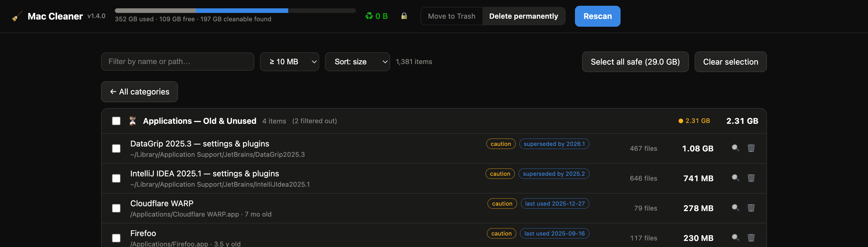Inspect IntelliJ IDEA 2025.1 with magnifier icon
Viewport: 868px width, 247px height.
pos(735,178)
